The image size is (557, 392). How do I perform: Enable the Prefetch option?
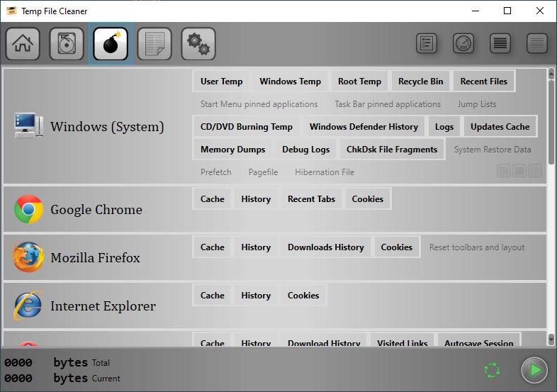click(x=215, y=172)
